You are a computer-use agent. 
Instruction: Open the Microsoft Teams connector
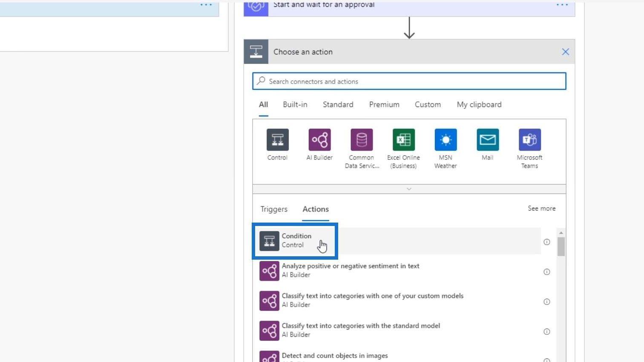530,140
